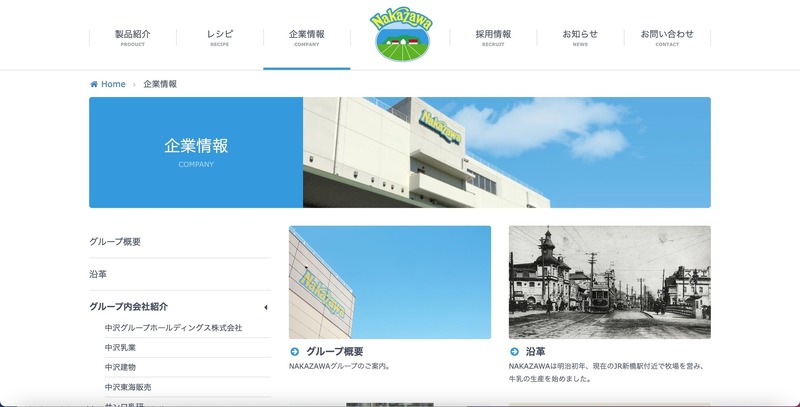Click the Nakazawa logo in header

(x=400, y=36)
